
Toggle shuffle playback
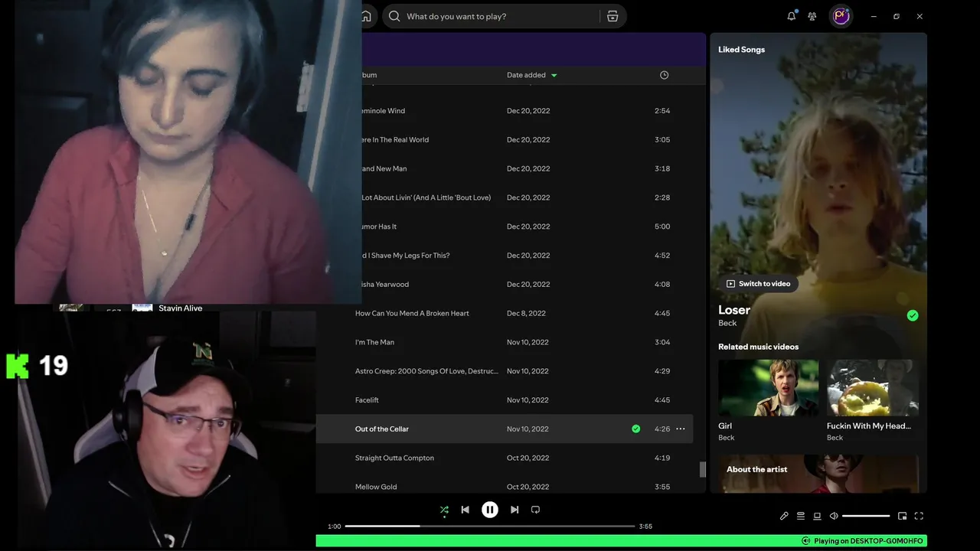(x=444, y=510)
